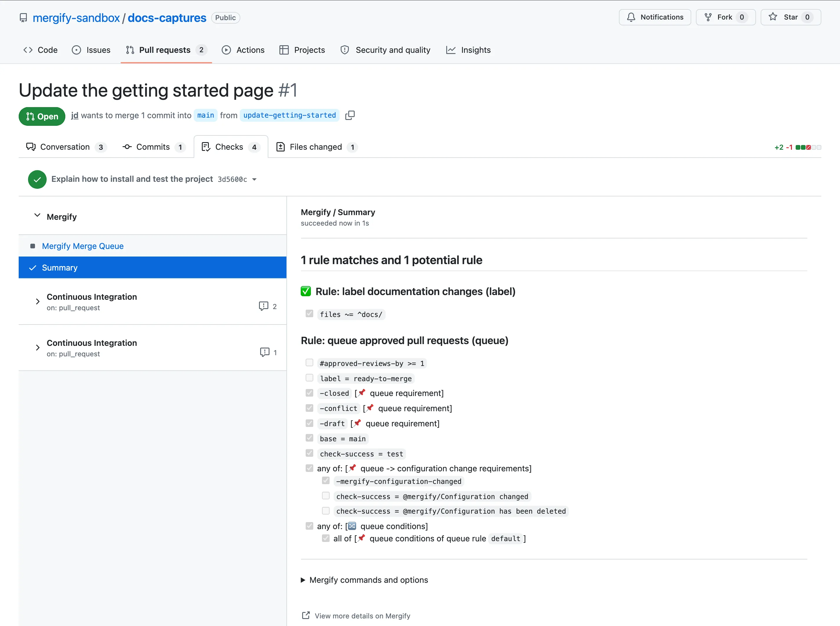This screenshot has width=840, height=626.
Task: Fork the repository
Action: (726, 17)
